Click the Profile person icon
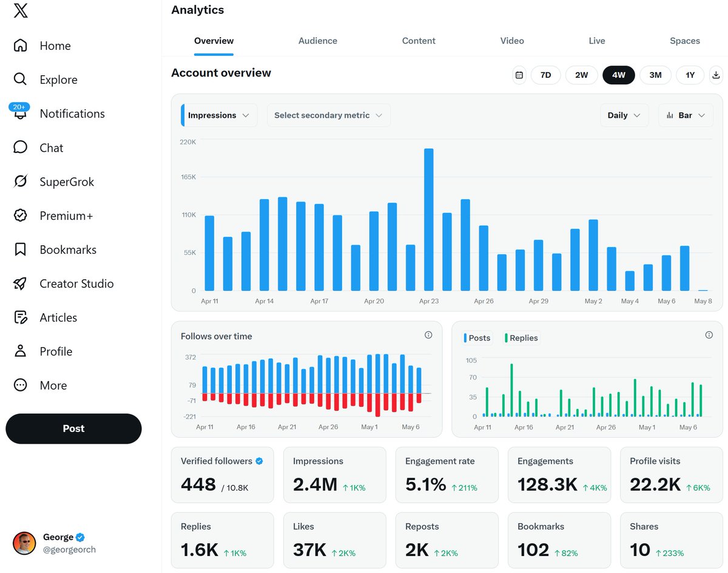The height and width of the screenshot is (573, 728). pos(21,351)
